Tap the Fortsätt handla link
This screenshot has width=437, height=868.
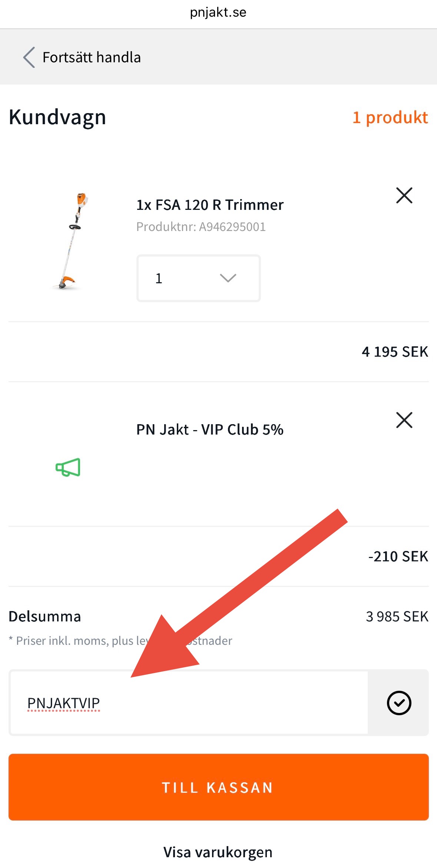pyautogui.click(x=92, y=57)
